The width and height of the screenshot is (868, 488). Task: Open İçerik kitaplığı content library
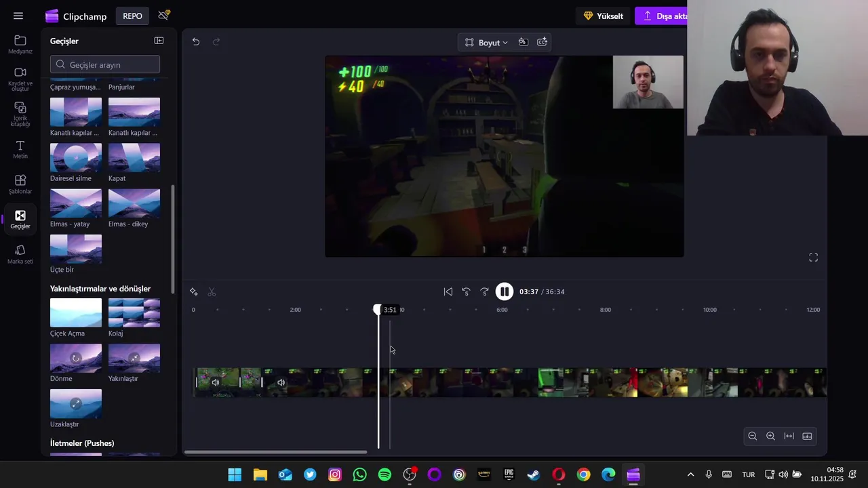pos(20,115)
